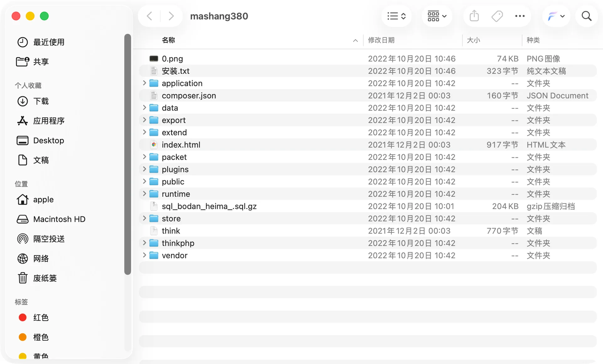The width and height of the screenshot is (603, 364).
Task: Click the sidebar scrollbar
Action: coord(127,154)
